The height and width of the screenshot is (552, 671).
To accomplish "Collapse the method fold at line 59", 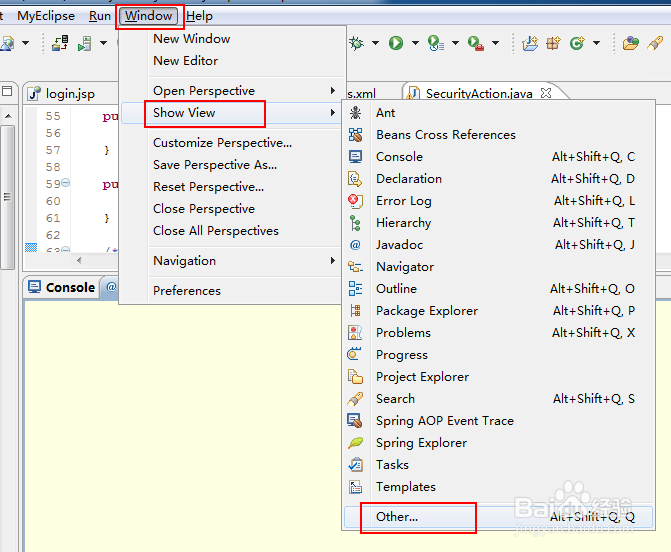I will 65,183.
